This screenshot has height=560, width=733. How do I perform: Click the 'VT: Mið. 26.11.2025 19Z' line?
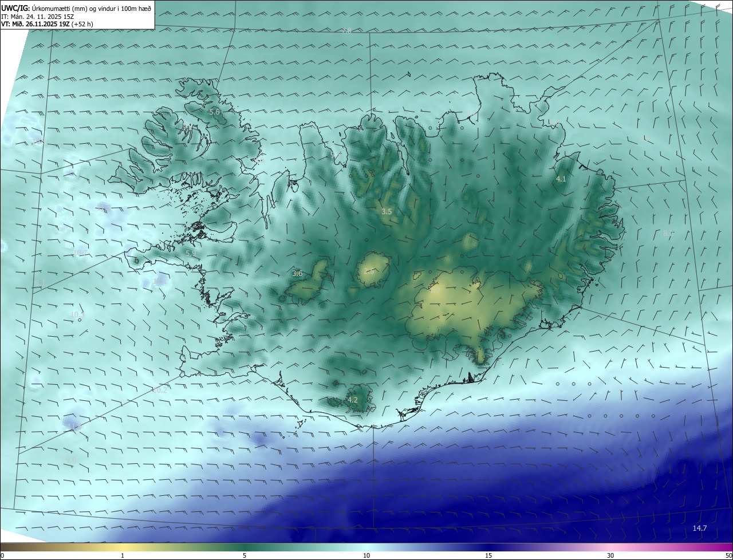(x=47, y=24)
